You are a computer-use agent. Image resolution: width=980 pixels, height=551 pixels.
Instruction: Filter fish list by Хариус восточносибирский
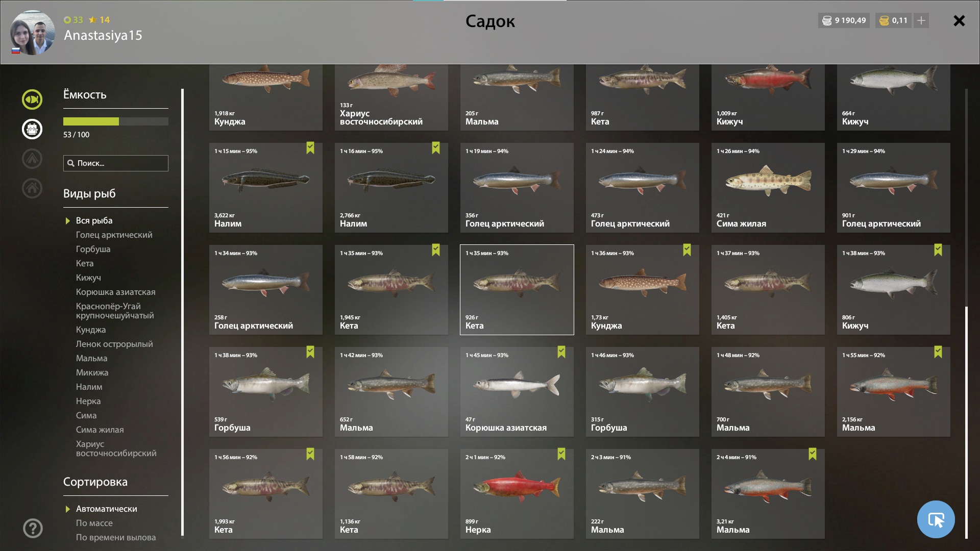[x=116, y=448]
